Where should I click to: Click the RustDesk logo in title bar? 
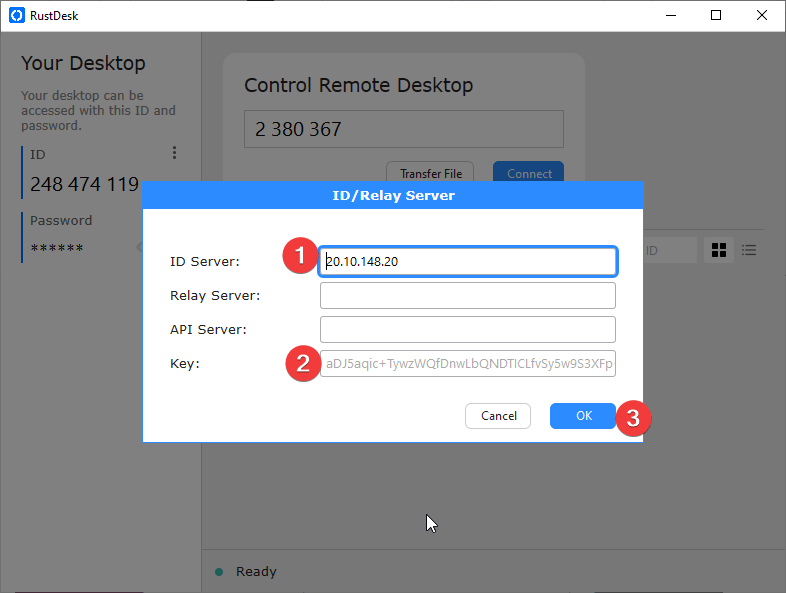click(x=15, y=15)
